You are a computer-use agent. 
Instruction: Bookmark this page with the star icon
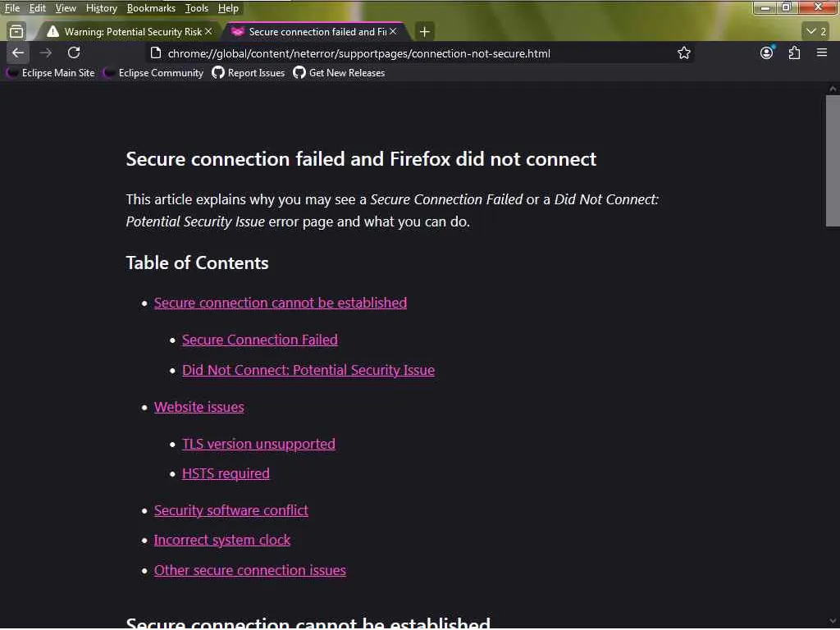click(x=684, y=53)
